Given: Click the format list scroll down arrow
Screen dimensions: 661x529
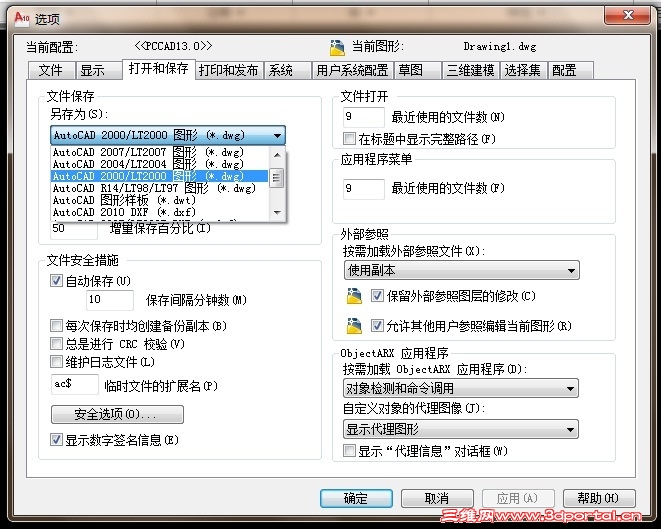Looking at the screenshot, I should pyautogui.click(x=277, y=212).
